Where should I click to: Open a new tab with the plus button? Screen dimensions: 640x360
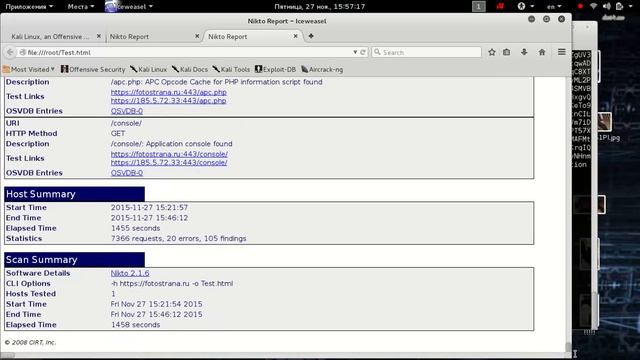click(311, 36)
